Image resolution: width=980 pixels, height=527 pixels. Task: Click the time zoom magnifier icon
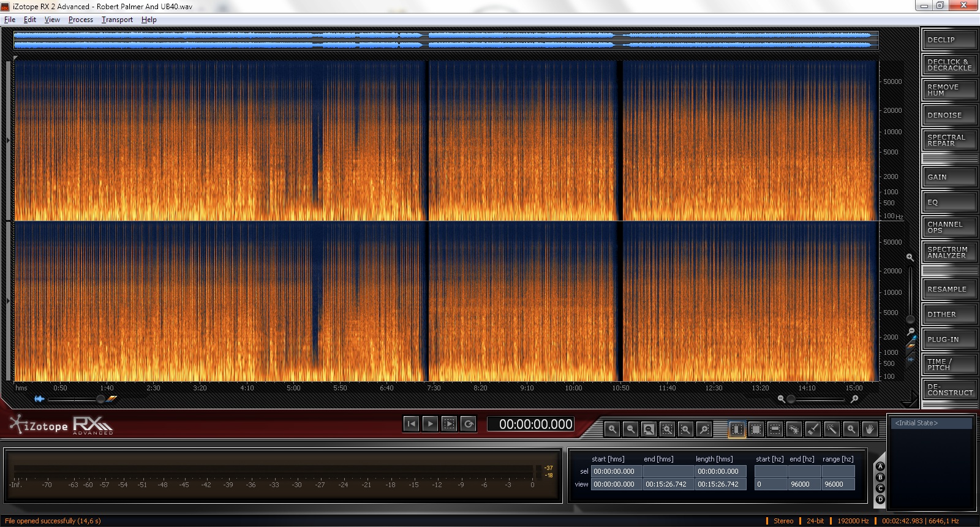point(685,430)
